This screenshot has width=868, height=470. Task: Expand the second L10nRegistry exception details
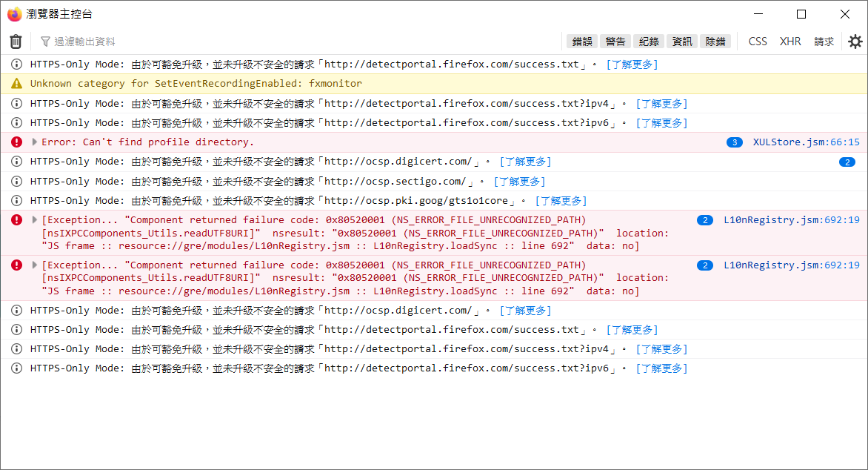(x=34, y=265)
